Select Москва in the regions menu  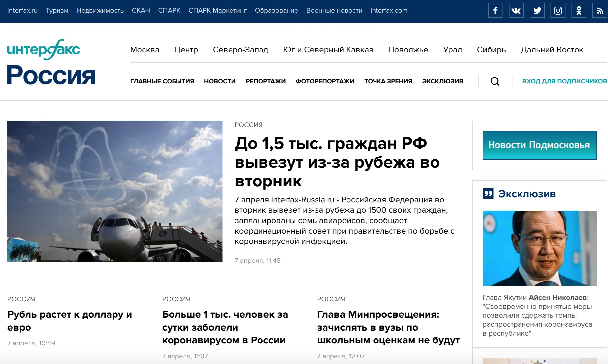coord(145,50)
